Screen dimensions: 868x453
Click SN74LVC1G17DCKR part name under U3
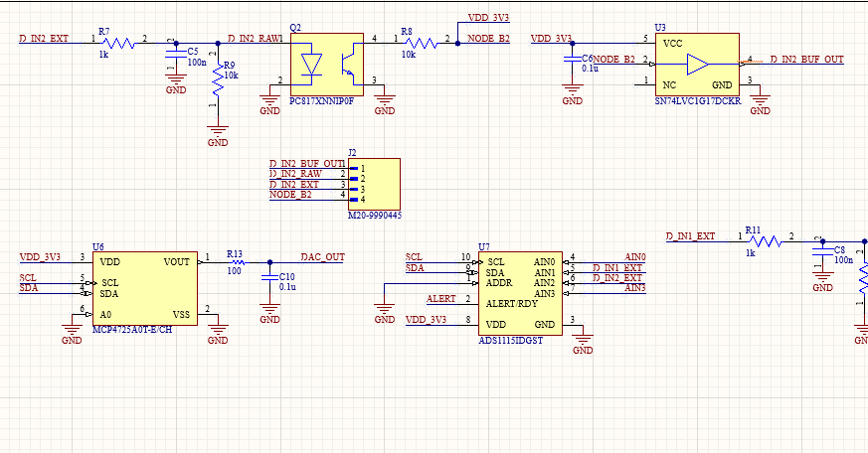pos(698,101)
